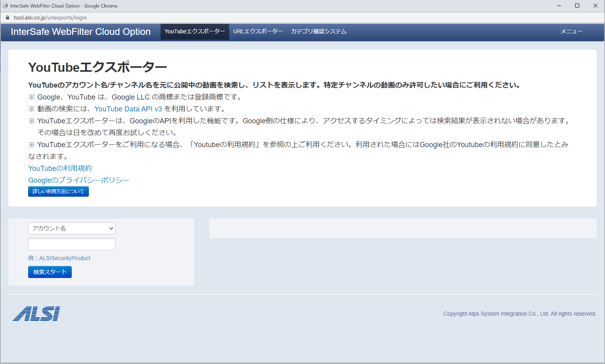
Task: Click the YouTubeエクスポーター page heading
Action: [98, 67]
